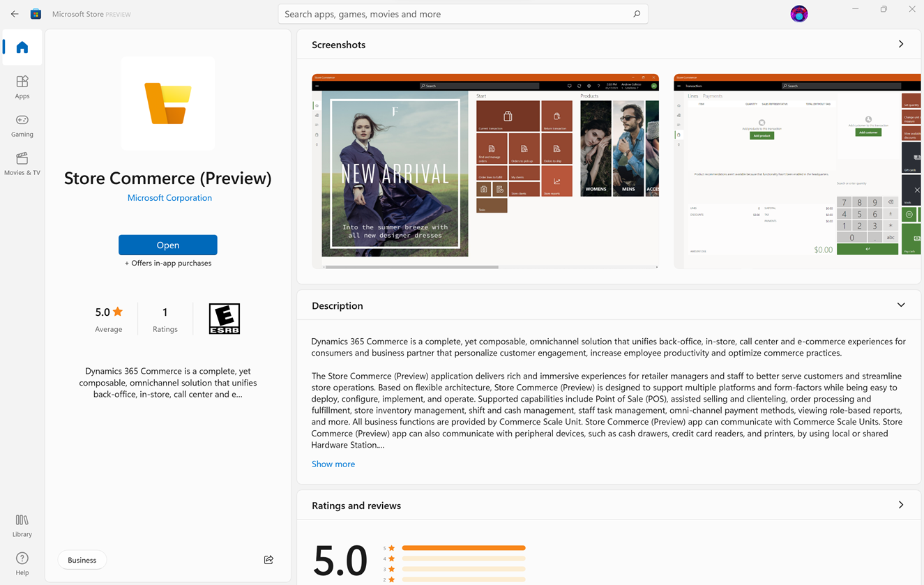Open the Apps section in sidebar
The width and height of the screenshot is (924, 585).
(22, 87)
